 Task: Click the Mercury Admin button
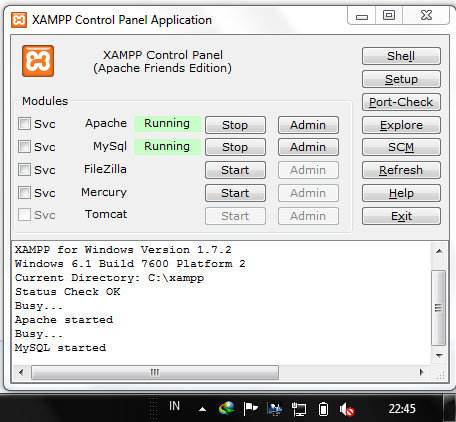pyautogui.click(x=308, y=193)
